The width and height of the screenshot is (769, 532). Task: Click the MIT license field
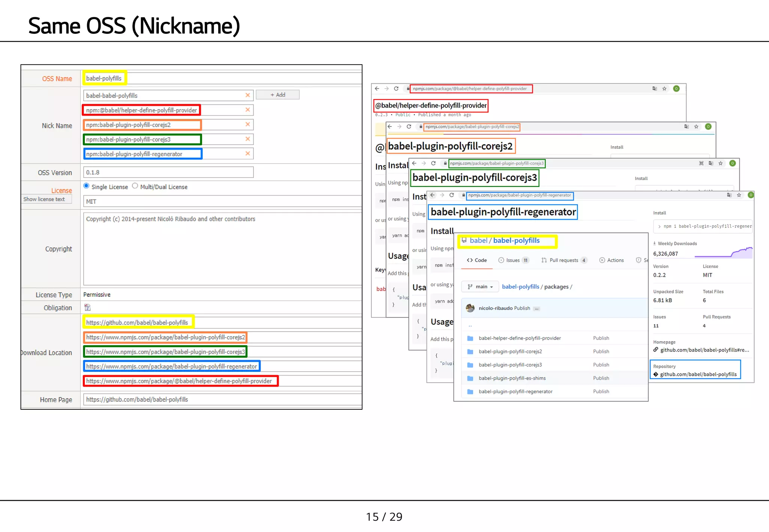click(222, 201)
